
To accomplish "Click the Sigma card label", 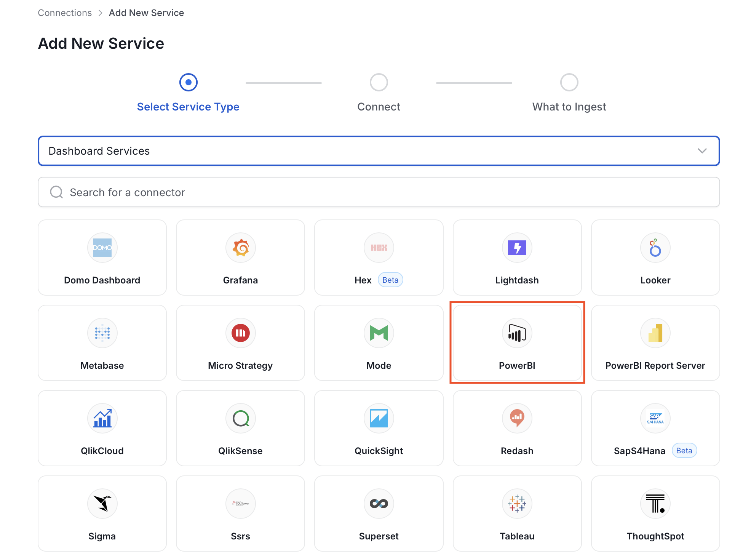I will point(102,536).
